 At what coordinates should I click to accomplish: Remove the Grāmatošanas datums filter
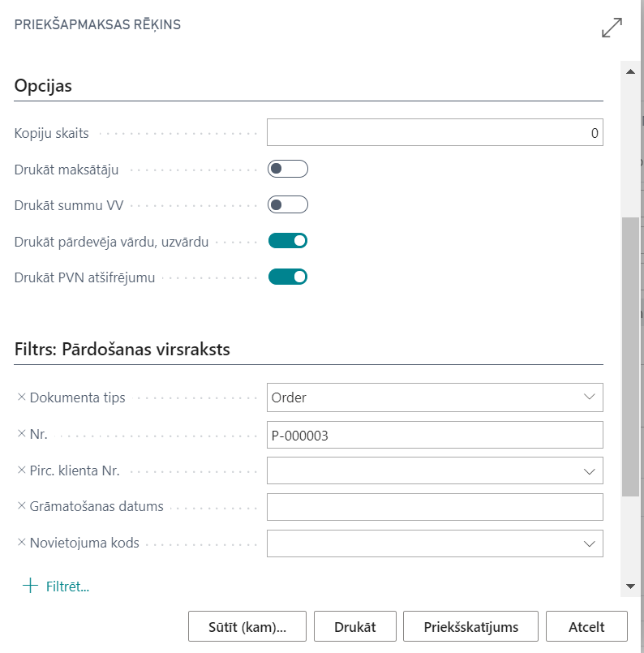coord(22,505)
